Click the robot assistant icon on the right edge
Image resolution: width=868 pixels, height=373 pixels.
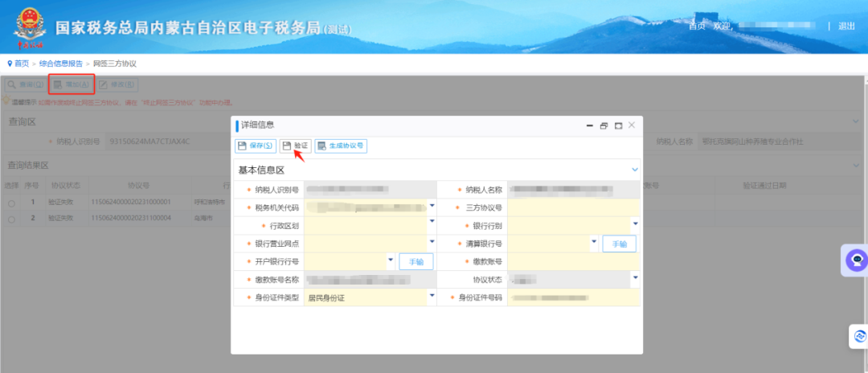(857, 260)
